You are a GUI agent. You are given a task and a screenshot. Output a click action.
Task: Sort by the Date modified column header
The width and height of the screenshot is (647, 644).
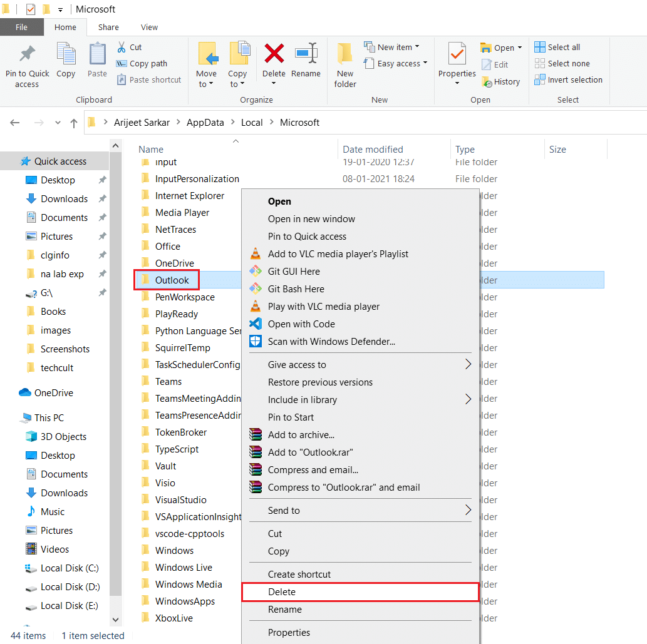pyautogui.click(x=373, y=150)
